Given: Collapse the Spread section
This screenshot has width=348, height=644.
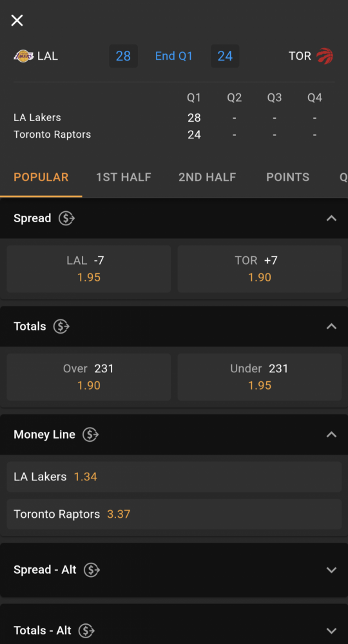Looking at the screenshot, I should pos(331,218).
